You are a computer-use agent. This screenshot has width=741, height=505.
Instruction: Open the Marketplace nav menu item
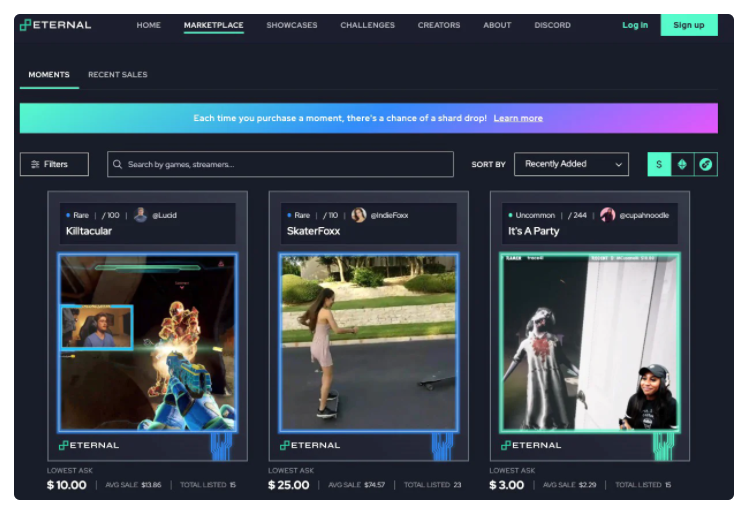tap(213, 25)
